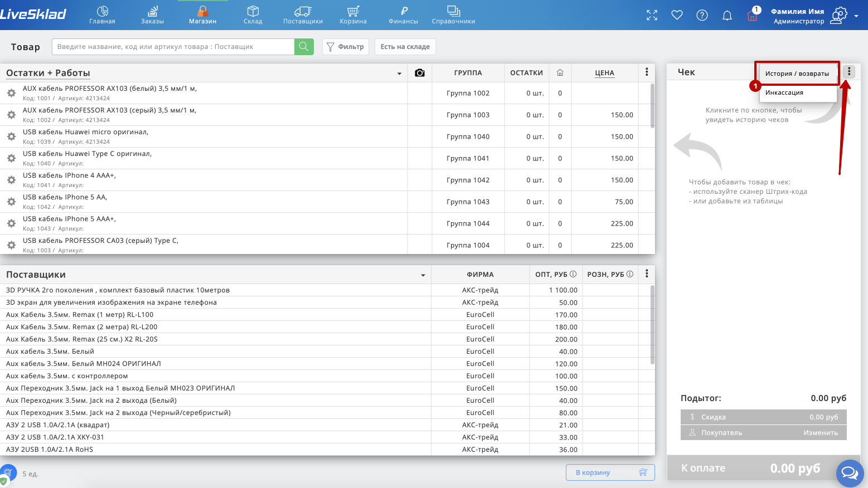Click the Остатки table vertical scrollbar
868x488 pixels.
(x=653, y=106)
